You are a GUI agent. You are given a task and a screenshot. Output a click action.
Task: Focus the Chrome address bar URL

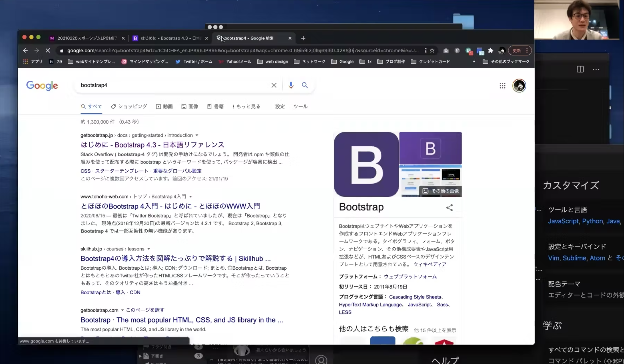coord(243,50)
